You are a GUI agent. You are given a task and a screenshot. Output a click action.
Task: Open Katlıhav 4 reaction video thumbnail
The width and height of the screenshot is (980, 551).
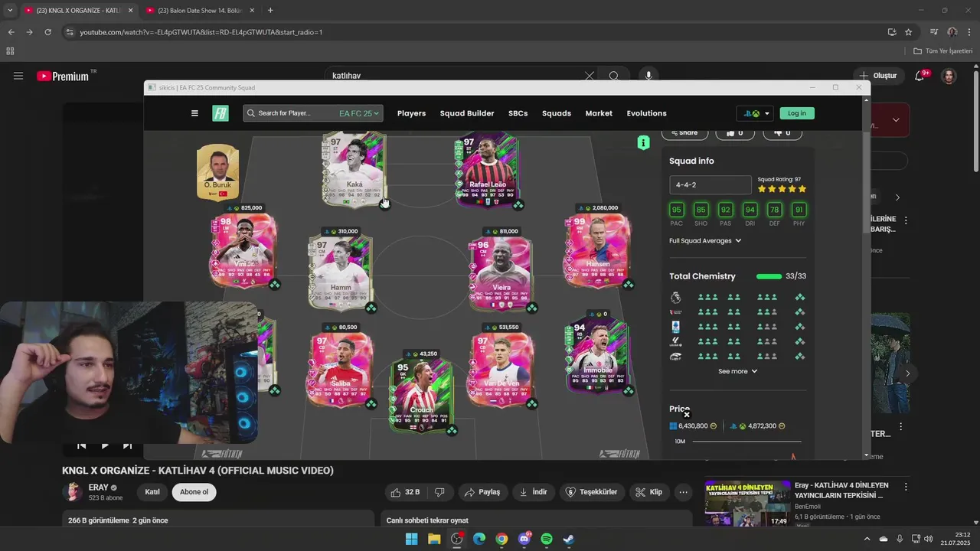point(747,503)
